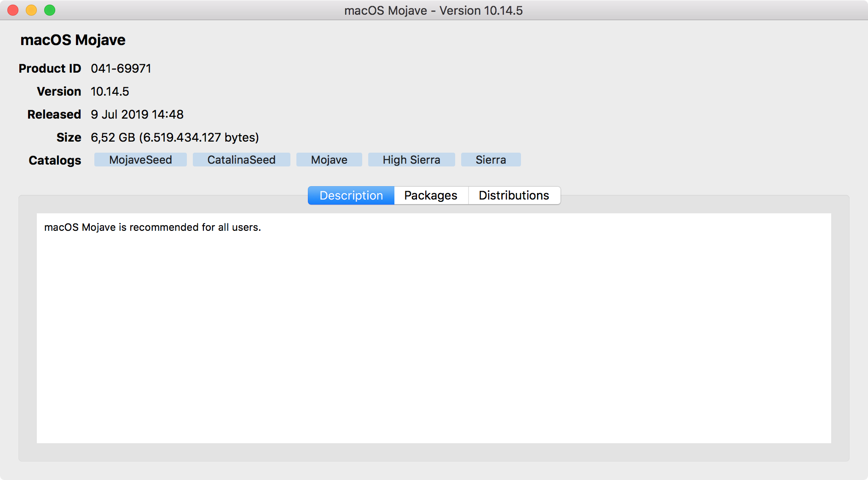Click the Released label
The image size is (868, 480).
coord(54,114)
